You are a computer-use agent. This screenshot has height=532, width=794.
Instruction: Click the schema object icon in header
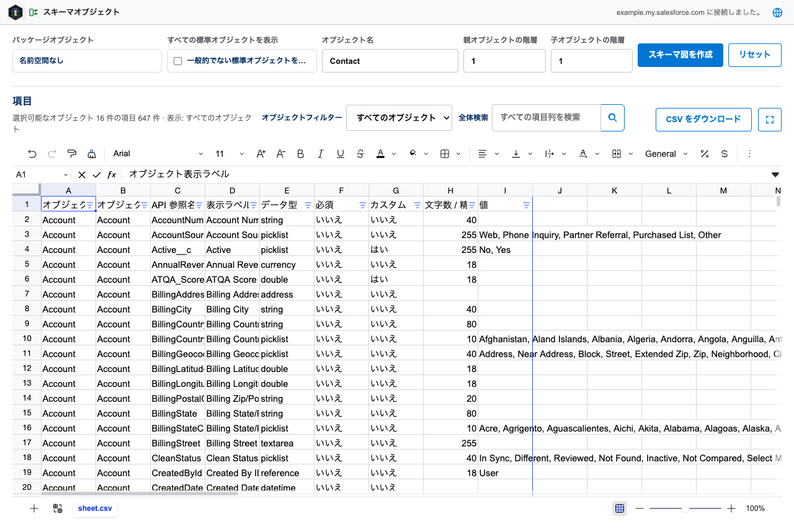(x=33, y=12)
